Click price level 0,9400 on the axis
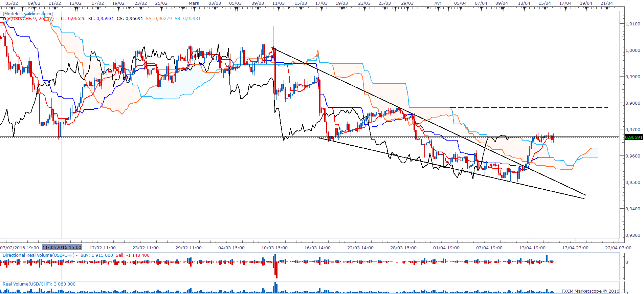The height and width of the screenshot is (294, 644). (633, 209)
